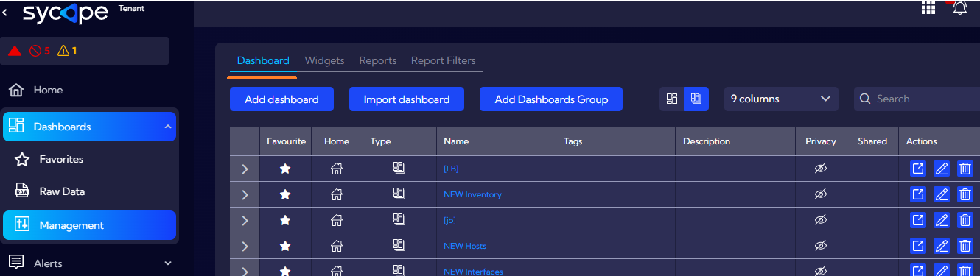Sort by the Privacy column header
The width and height of the screenshot is (980, 276).
pyautogui.click(x=821, y=141)
